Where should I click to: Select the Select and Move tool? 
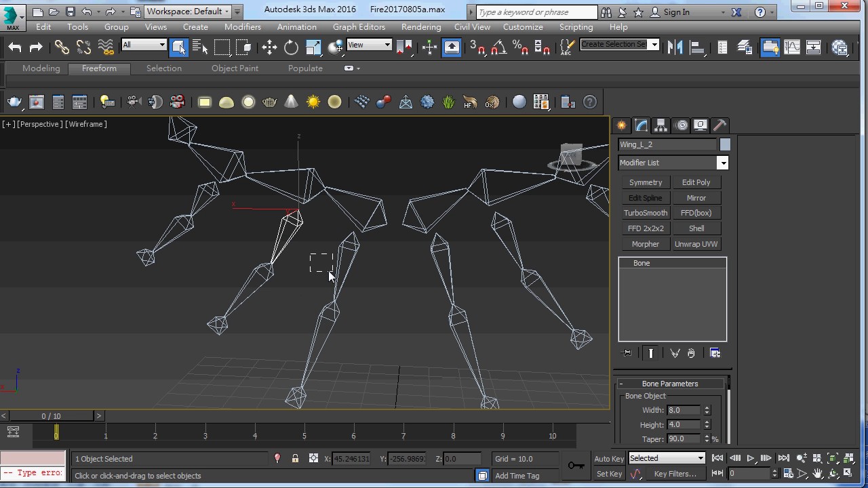point(269,47)
